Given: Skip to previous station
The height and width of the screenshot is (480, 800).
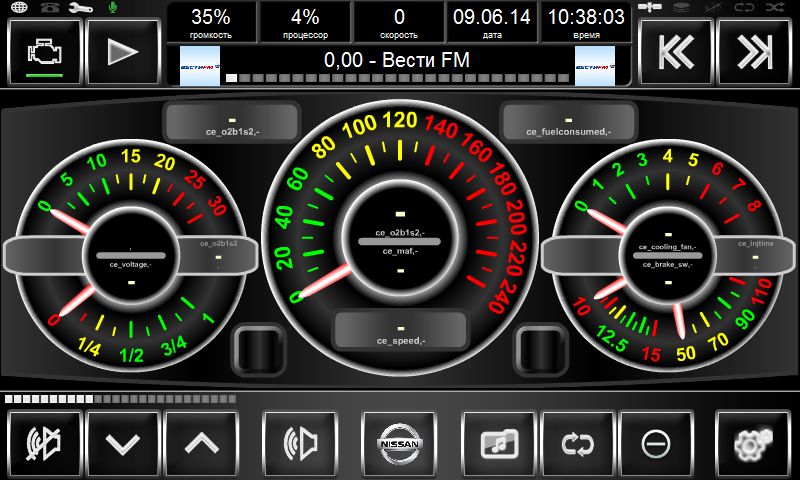Looking at the screenshot, I should [676, 52].
